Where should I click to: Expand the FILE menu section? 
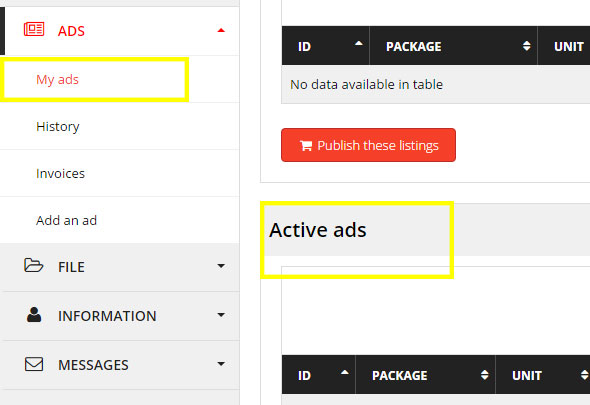221,266
